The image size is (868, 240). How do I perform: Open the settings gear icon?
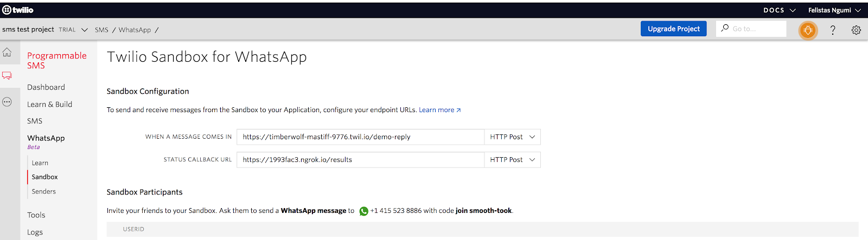[x=856, y=30]
